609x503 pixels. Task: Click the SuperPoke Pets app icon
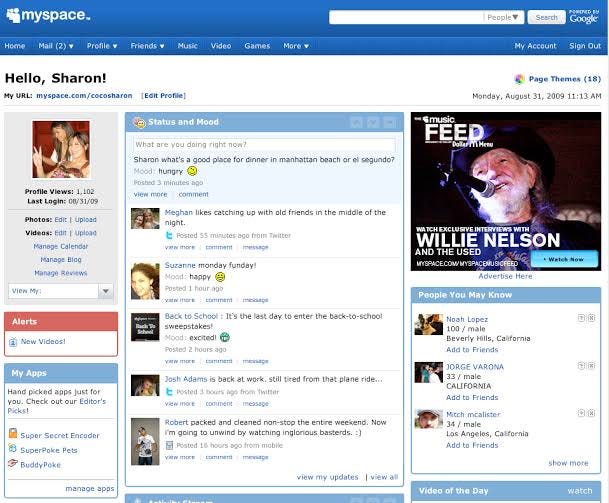(13, 449)
